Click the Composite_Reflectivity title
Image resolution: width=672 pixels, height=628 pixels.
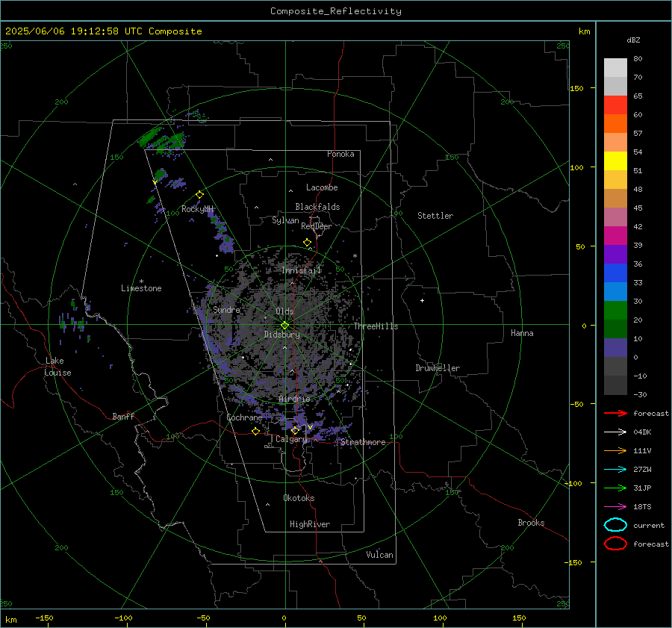[335, 11]
